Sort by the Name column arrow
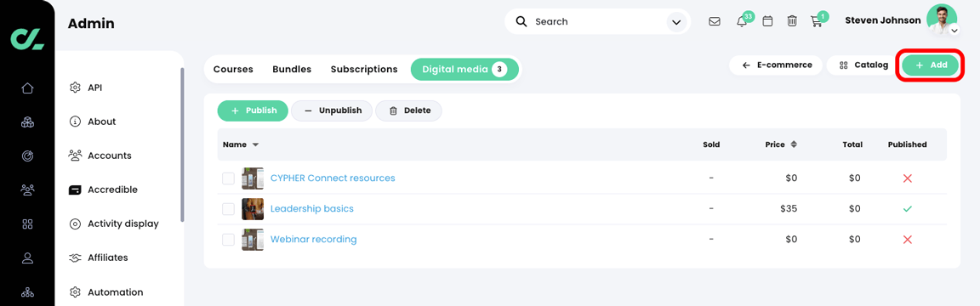This screenshot has width=980, height=306. pos(255,144)
